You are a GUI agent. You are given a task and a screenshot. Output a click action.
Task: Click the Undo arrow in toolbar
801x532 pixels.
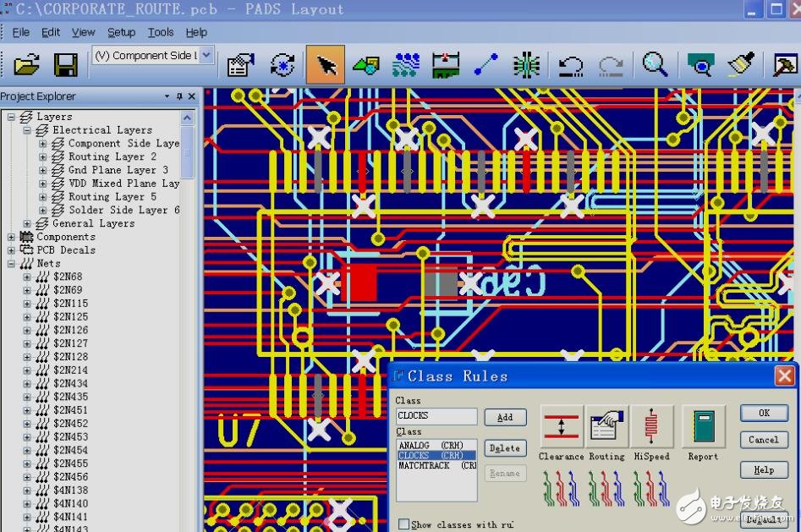click(x=572, y=65)
